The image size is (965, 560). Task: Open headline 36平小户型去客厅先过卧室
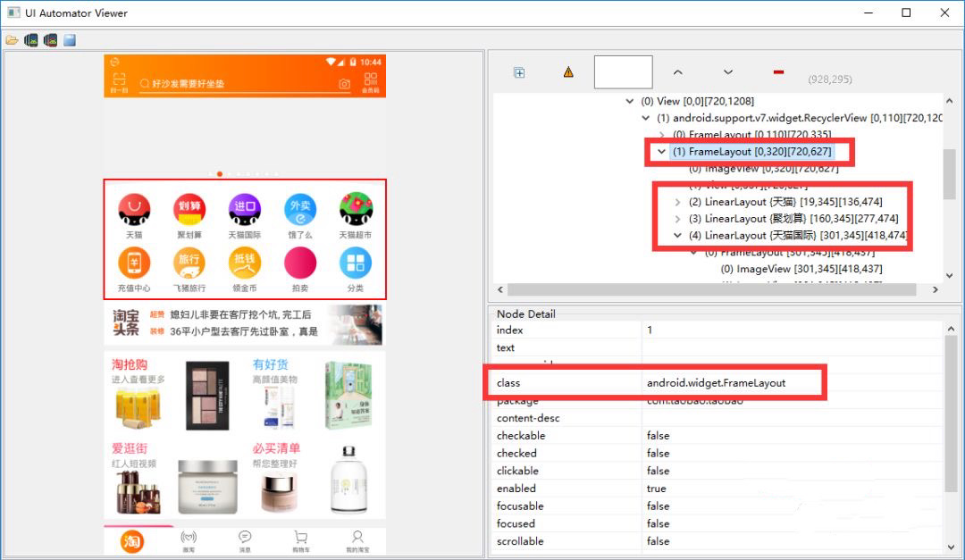(x=244, y=331)
